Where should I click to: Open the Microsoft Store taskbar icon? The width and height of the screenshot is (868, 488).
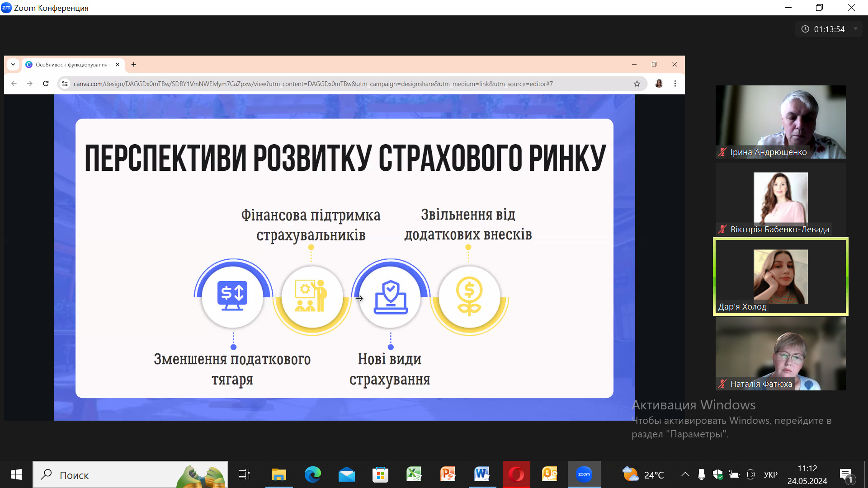[x=380, y=474]
